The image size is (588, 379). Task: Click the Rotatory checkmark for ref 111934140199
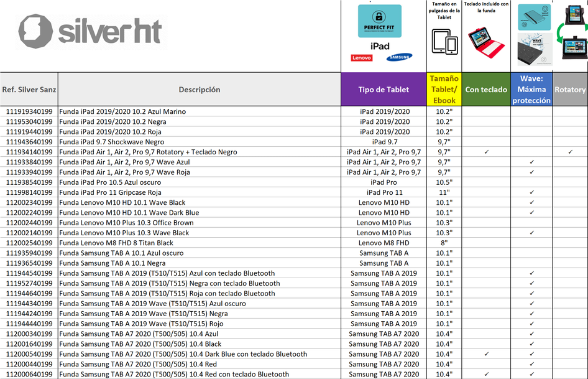(571, 152)
